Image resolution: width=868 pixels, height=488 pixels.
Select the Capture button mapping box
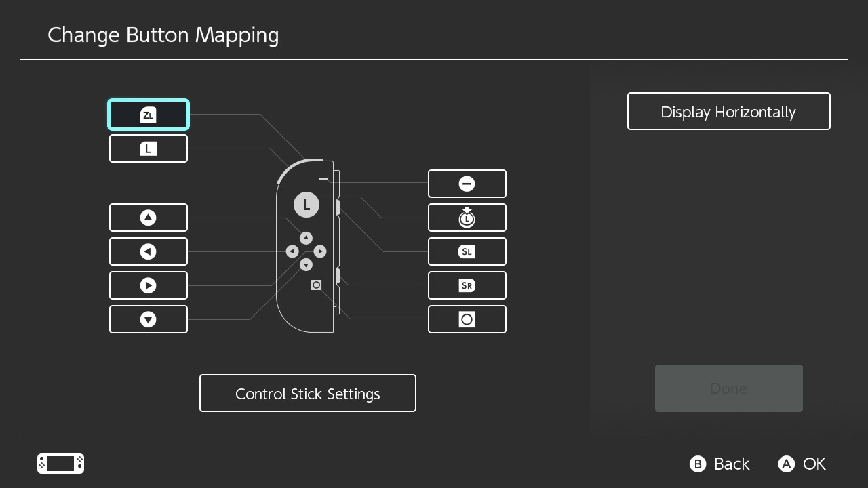coord(467,319)
